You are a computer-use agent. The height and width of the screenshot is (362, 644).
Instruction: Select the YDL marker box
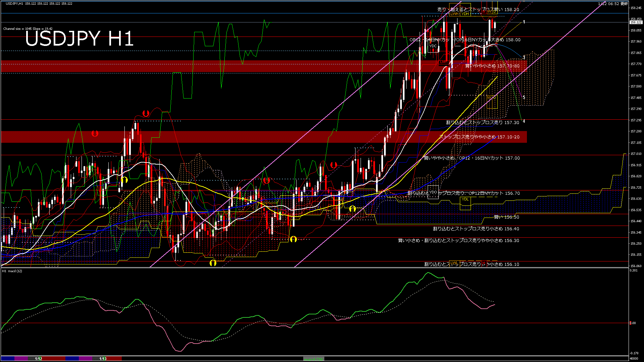(465, 199)
